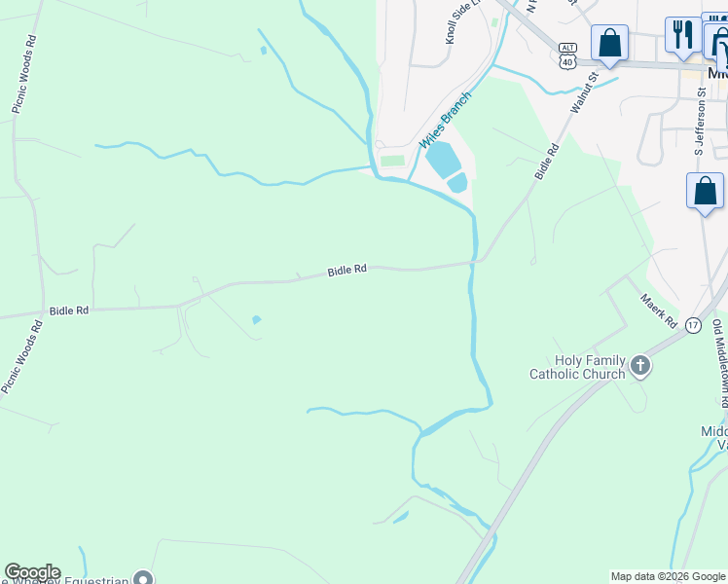Click the Holy Family Catholic Church cross pin

tap(640, 366)
